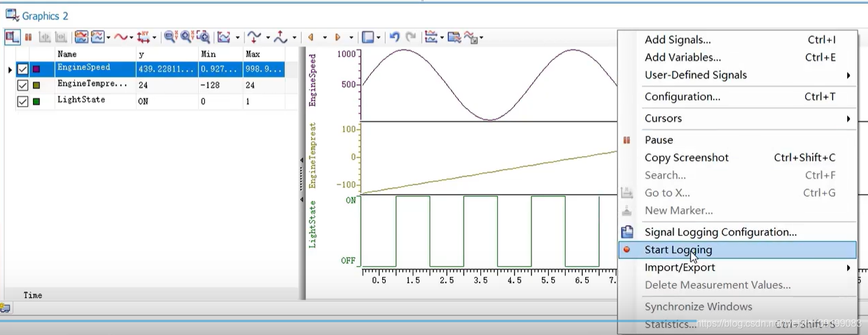The width and height of the screenshot is (868, 335).
Task: Open the fit graph dropdown arrow
Action: click(238, 38)
